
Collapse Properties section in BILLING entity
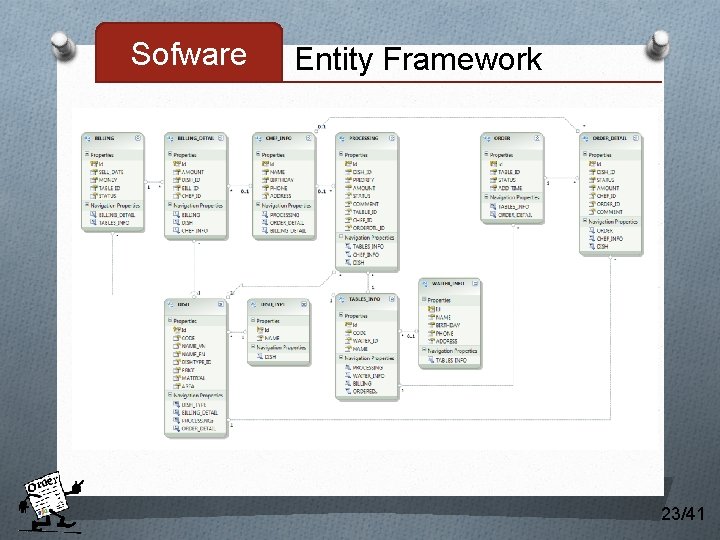[x=86, y=154]
